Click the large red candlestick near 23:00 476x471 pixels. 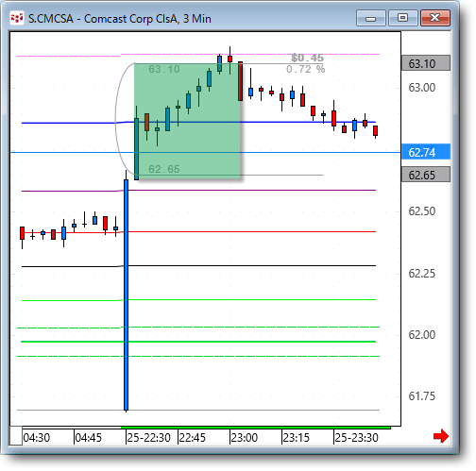coord(241,81)
